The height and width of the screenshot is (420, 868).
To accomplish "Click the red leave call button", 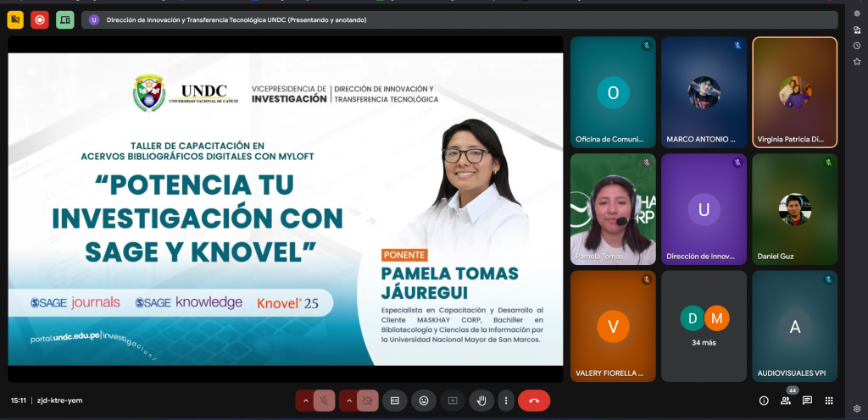I will pyautogui.click(x=534, y=401).
